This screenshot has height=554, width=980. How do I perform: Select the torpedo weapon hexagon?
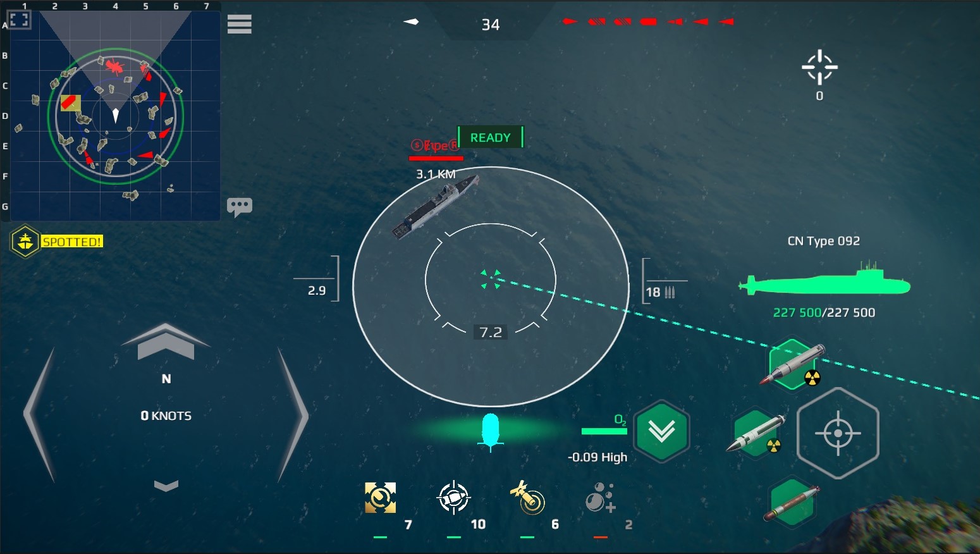point(792,503)
